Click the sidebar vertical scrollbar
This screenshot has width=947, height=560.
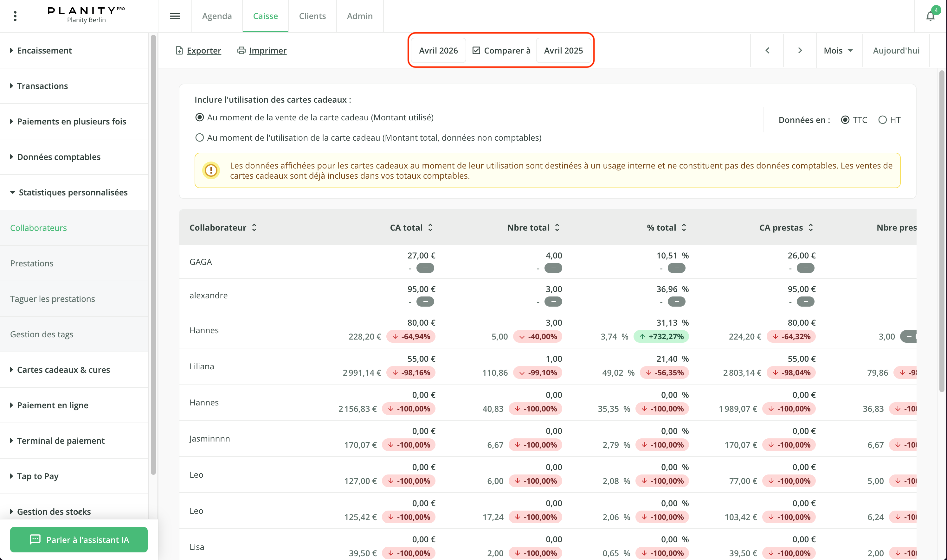pyautogui.click(x=153, y=255)
